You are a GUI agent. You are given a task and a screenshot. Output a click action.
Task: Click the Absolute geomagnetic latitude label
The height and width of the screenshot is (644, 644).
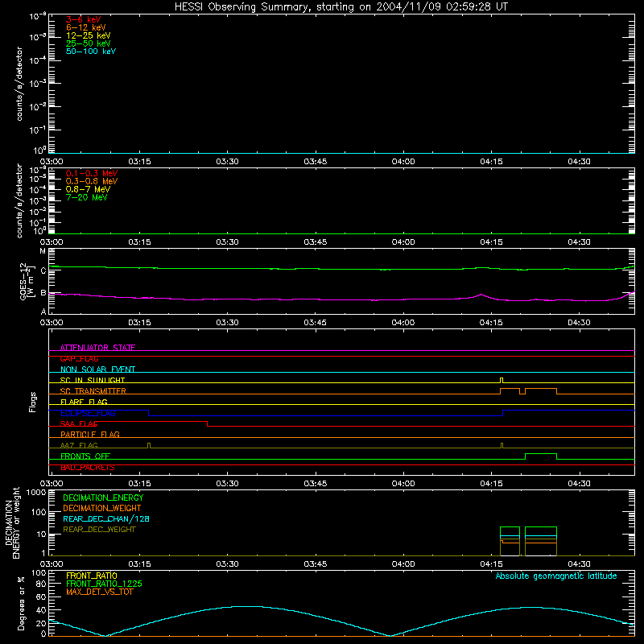coord(556,576)
